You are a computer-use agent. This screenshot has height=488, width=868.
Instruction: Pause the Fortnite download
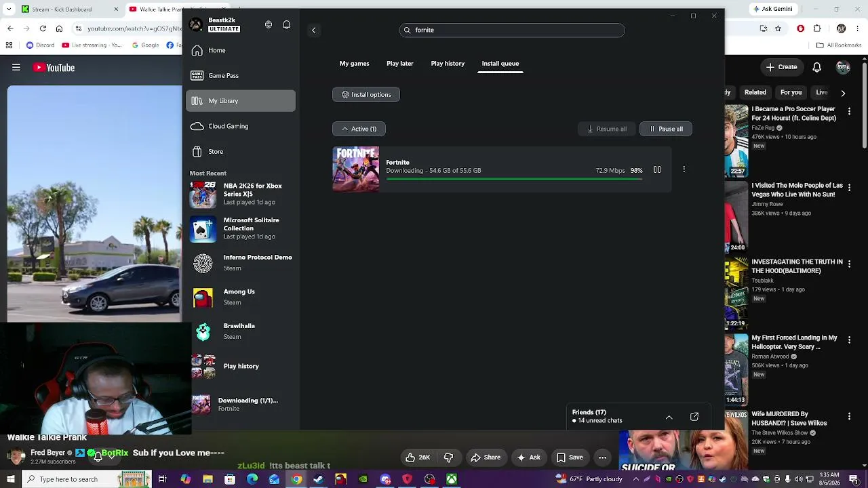coord(657,169)
